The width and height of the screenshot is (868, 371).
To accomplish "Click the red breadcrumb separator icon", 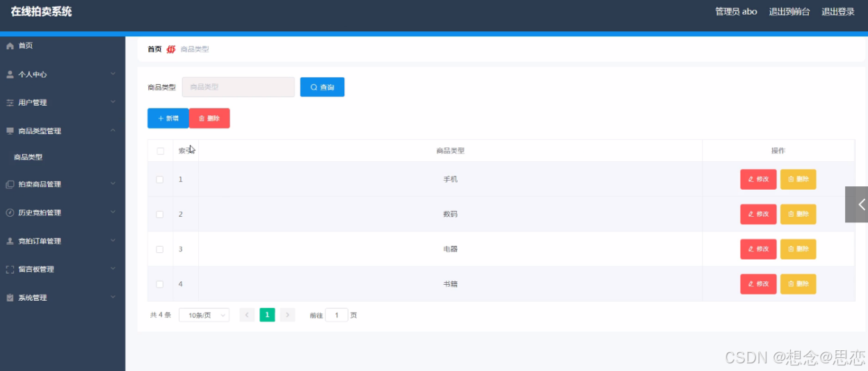I will pyautogui.click(x=171, y=49).
